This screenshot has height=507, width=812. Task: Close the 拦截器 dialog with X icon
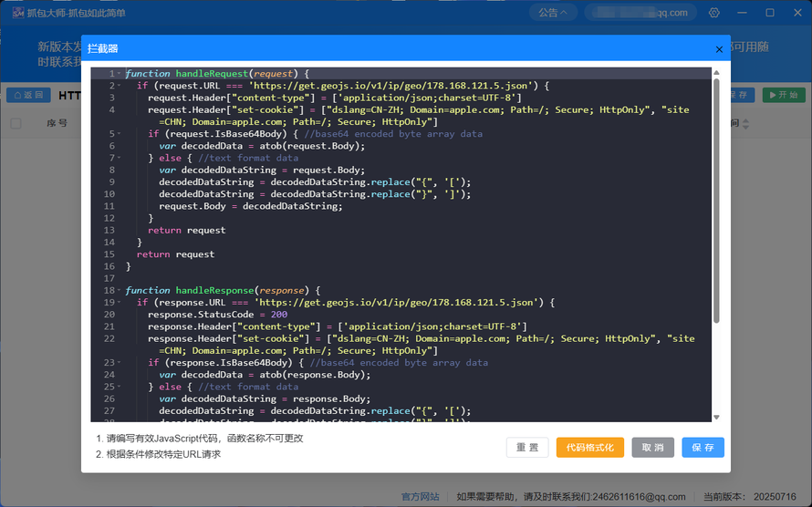coord(719,49)
